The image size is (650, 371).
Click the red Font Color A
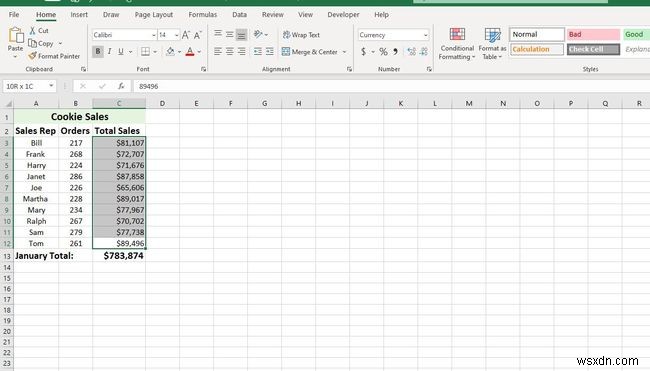click(x=190, y=51)
